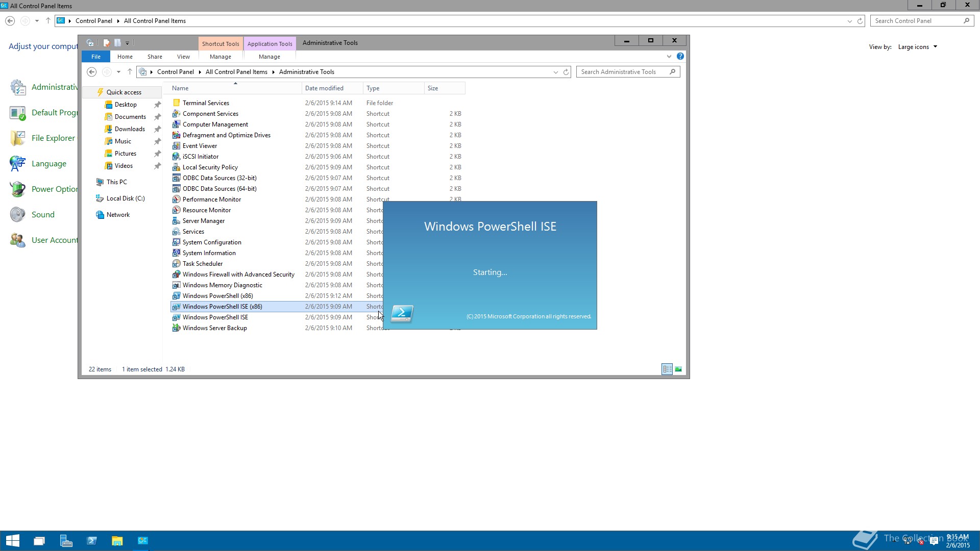Screen dimensions: 980x551
Task: Open Server Manager from taskbar
Action: click(x=66, y=541)
